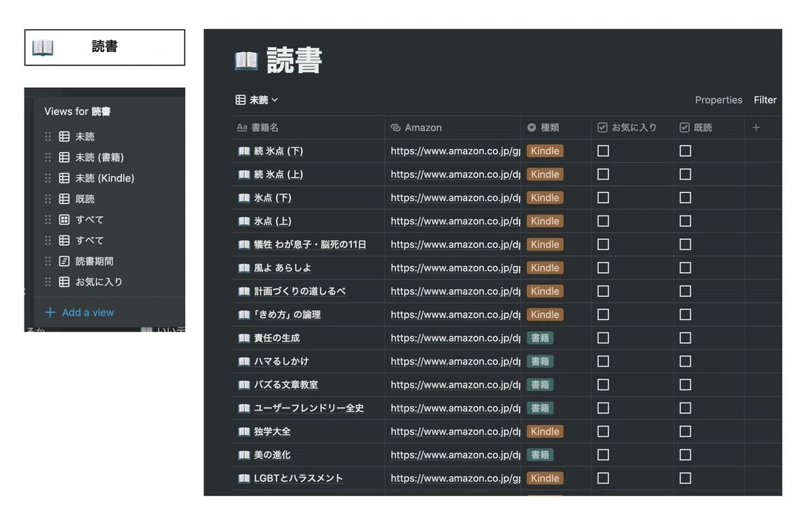Click the gallery-style icon of the すべて view

coord(64,220)
